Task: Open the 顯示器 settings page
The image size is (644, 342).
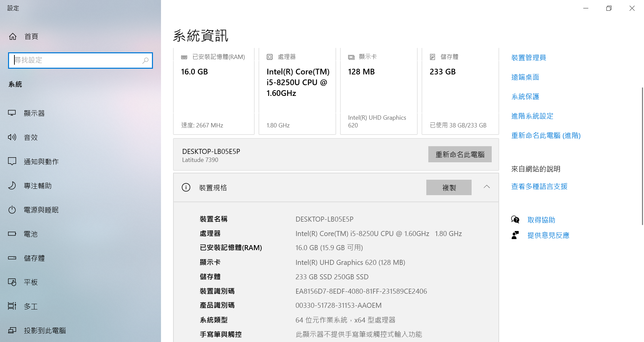Action: point(80,113)
